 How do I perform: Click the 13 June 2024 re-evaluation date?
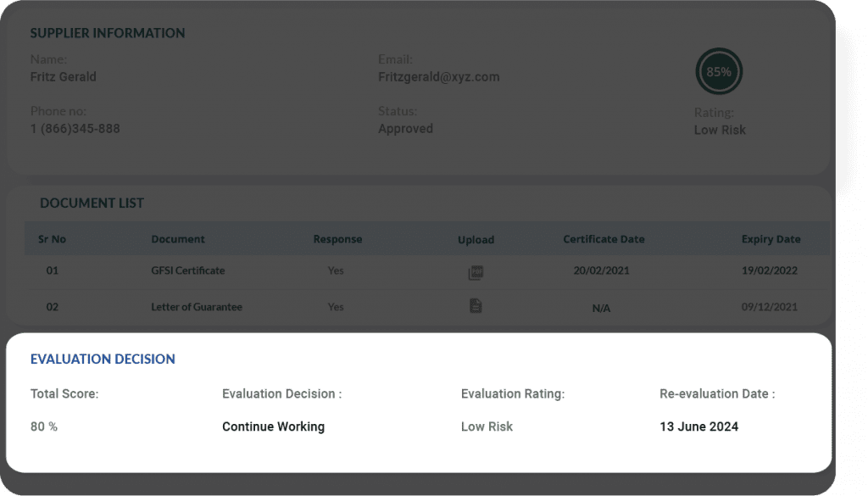[x=698, y=426]
